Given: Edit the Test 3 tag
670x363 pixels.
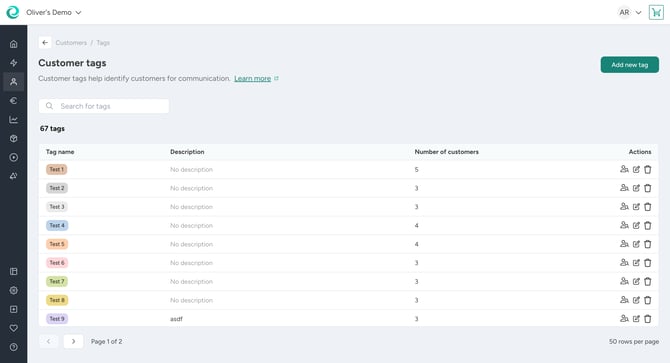Looking at the screenshot, I should (x=636, y=207).
